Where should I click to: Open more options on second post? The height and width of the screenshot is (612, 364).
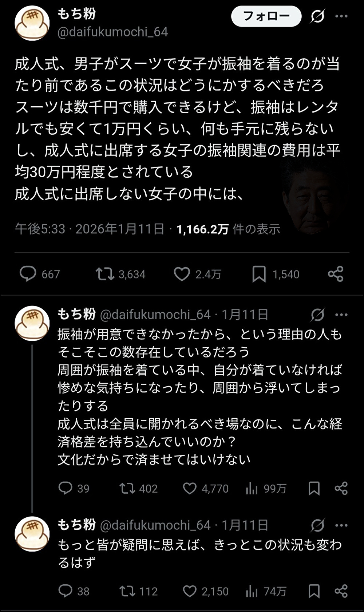341,315
